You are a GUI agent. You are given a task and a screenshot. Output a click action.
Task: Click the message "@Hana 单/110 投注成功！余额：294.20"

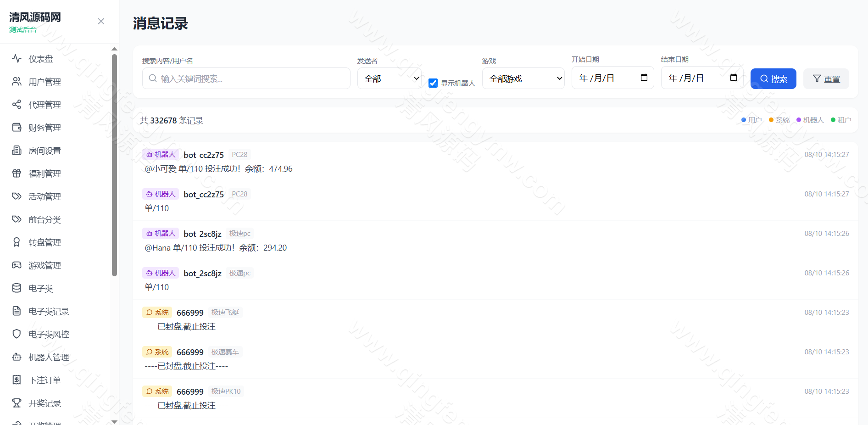coord(216,248)
